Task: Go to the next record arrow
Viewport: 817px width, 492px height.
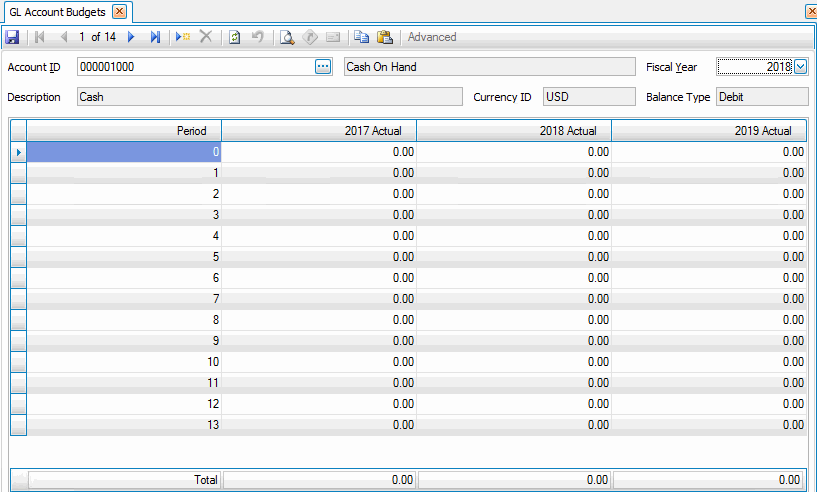Action: pyautogui.click(x=131, y=37)
